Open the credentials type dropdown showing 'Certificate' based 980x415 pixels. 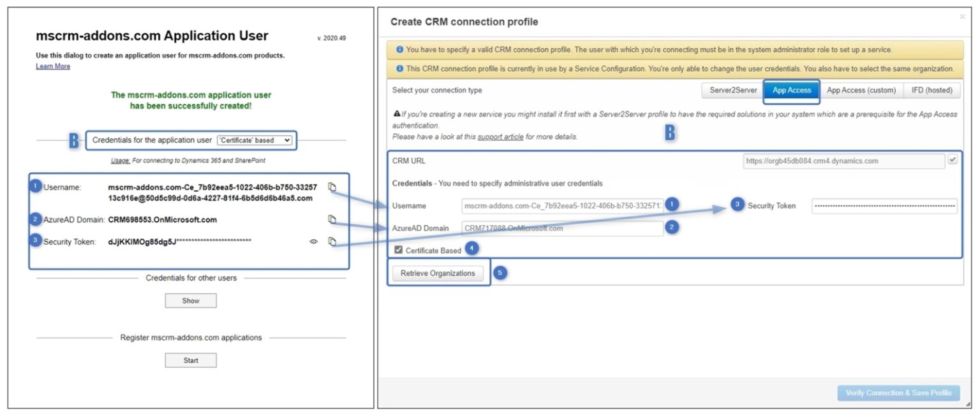point(255,140)
